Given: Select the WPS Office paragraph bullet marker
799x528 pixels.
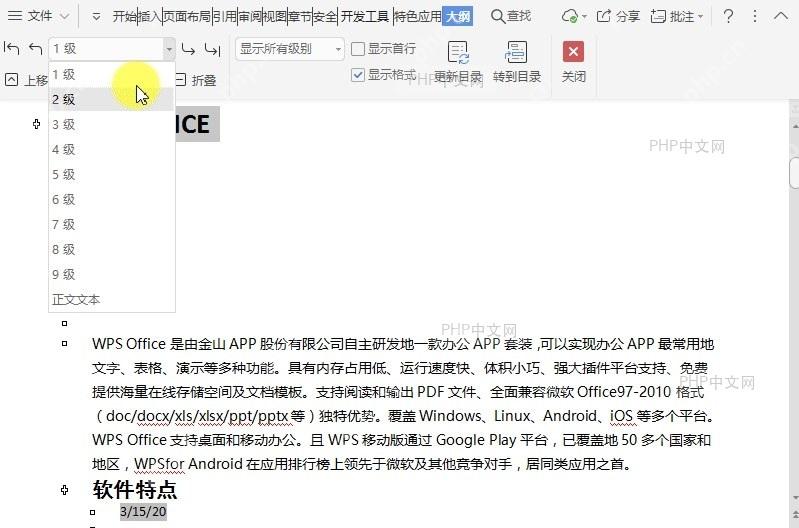Looking at the screenshot, I should point(64,344).
